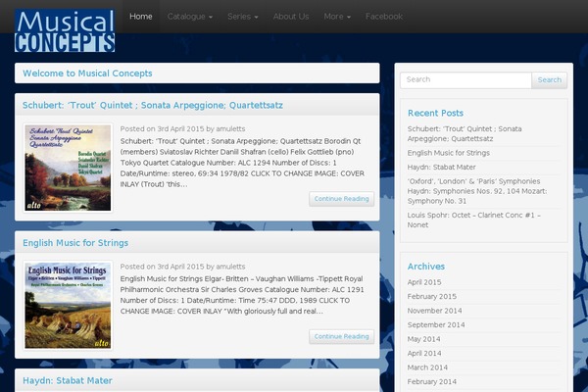This screenshot has height=392, width=588.
Task: Go to the Home nav item
Action: 140,17
